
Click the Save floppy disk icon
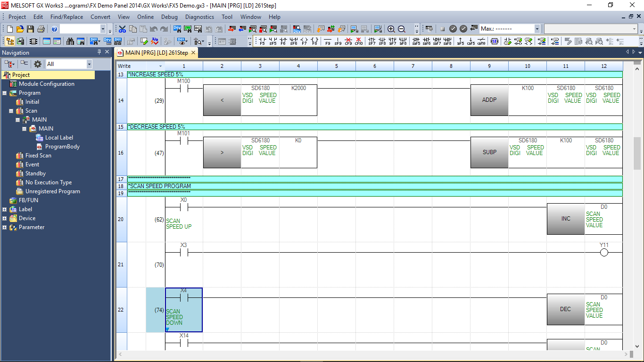point(30,29)
